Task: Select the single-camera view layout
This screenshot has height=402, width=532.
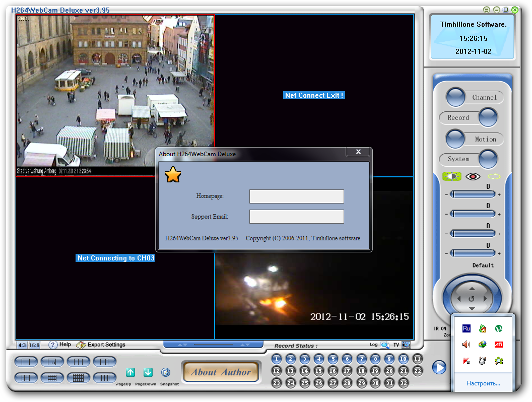Action: (x=26, y=362)
